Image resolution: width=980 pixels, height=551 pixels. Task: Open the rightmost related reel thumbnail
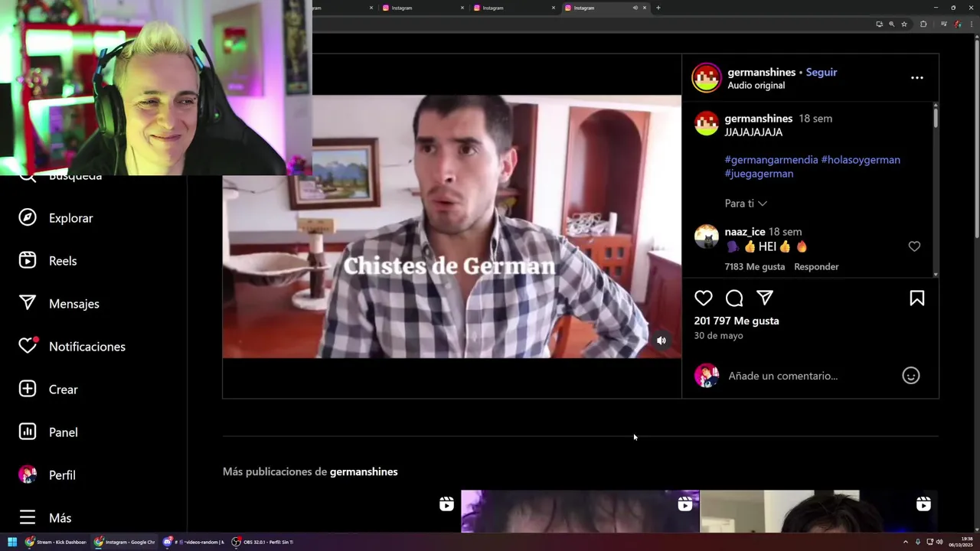pyautogui.click(x=819, y=511)
